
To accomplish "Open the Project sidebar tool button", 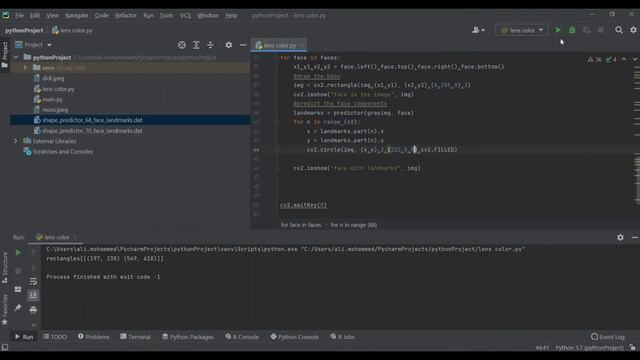I will click(5, 54).
